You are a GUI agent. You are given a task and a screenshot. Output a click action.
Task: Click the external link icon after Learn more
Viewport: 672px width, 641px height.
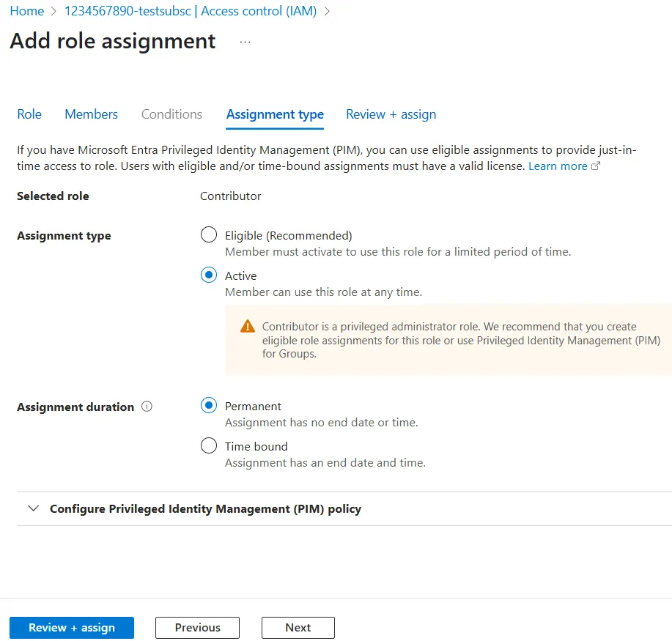596,166
